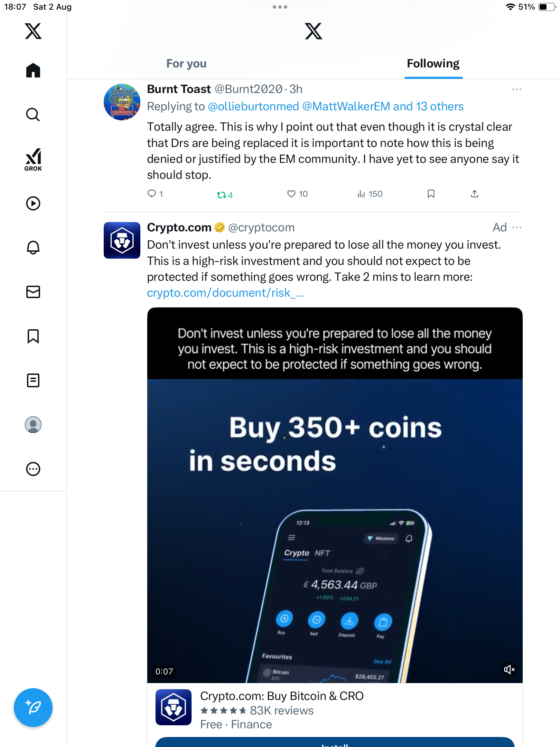The image size is (560, 747).
Task: Like the Burnt Toast post
Action: (x=291, y=194)
